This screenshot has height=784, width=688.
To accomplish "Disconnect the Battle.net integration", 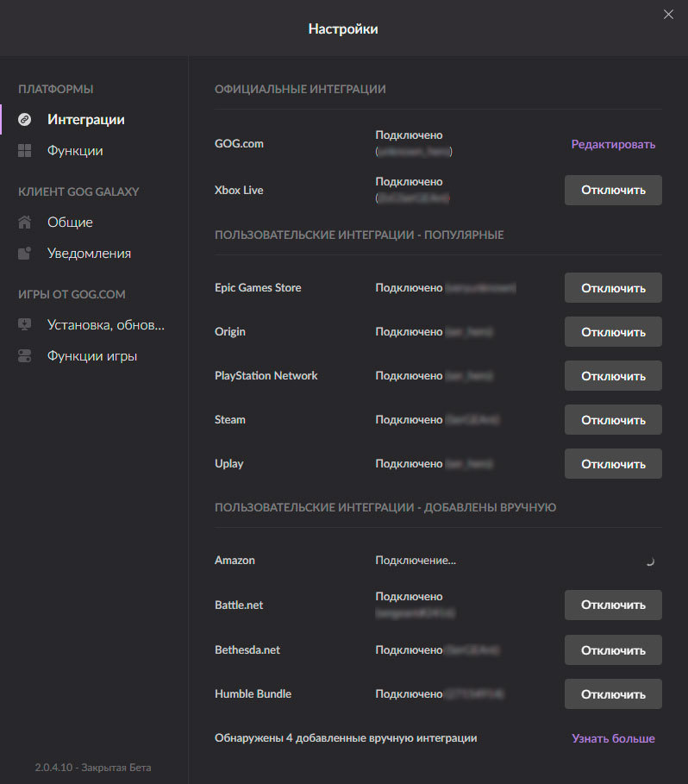I will coord(613,605).
